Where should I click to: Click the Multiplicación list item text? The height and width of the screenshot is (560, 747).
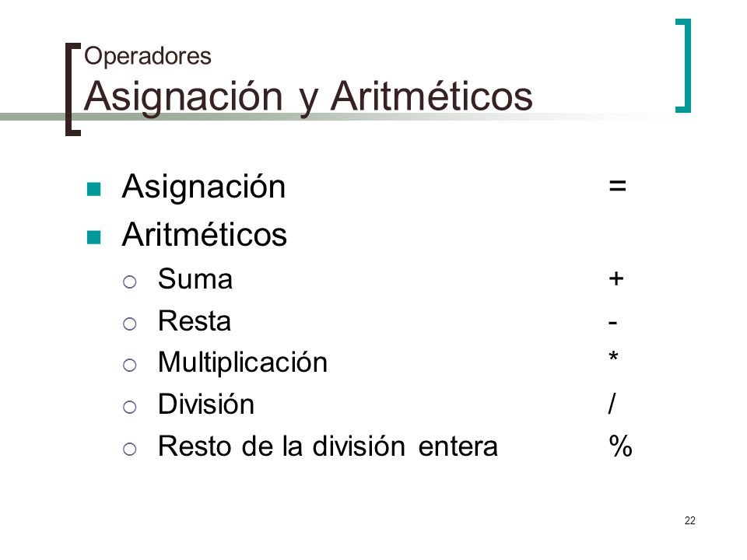[x=243, y=363]
